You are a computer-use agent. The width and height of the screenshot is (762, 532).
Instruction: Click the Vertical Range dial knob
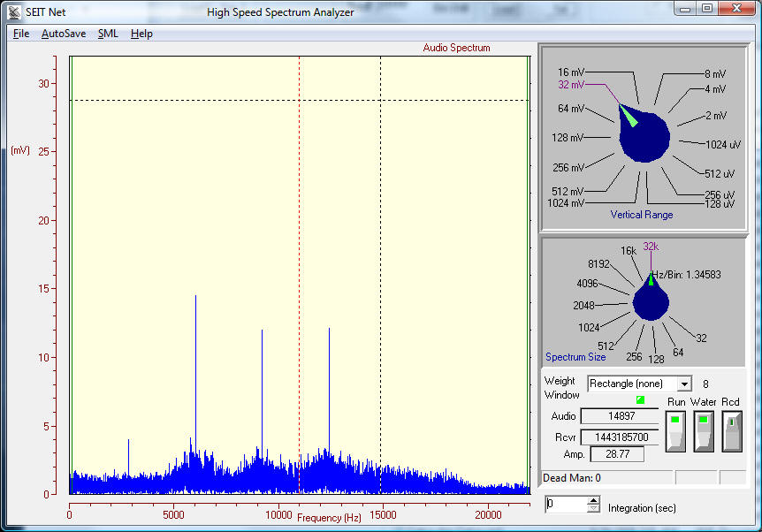644,138
